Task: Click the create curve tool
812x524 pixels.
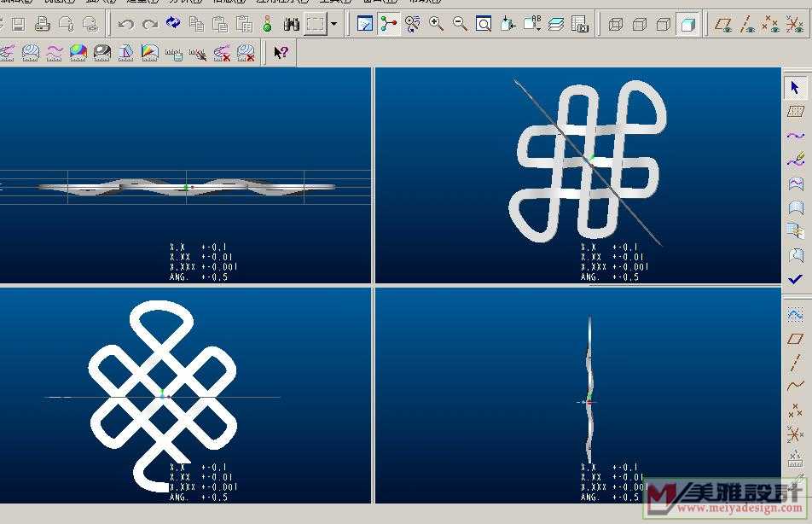Action: (796, 136)
